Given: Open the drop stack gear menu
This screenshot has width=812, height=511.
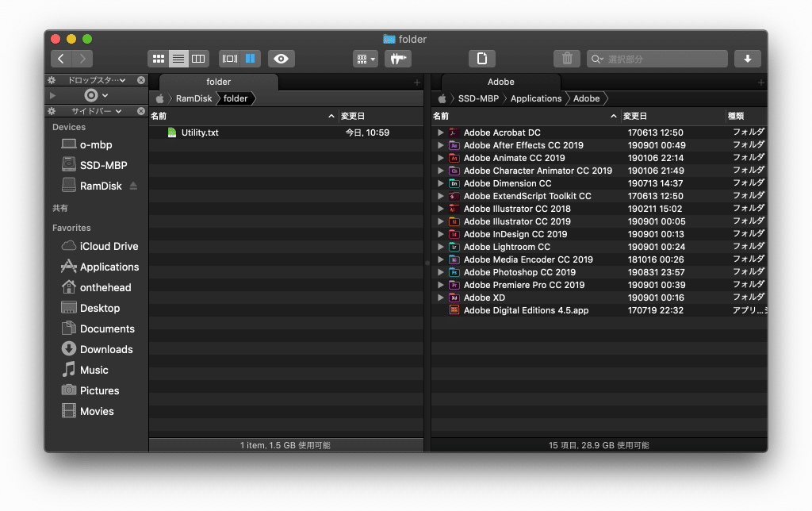Looking at the screenshot, I should click(x=52, y=80).
